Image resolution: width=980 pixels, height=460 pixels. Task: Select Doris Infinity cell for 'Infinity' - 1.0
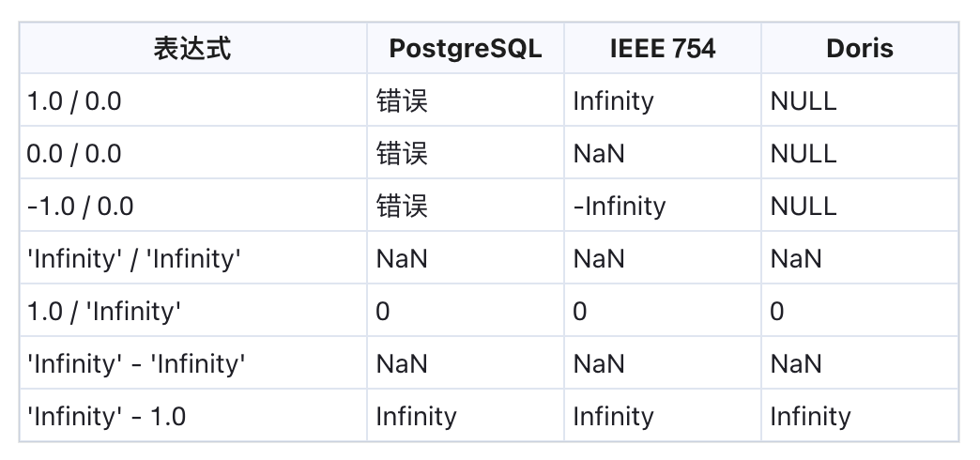tap(810, 416)
